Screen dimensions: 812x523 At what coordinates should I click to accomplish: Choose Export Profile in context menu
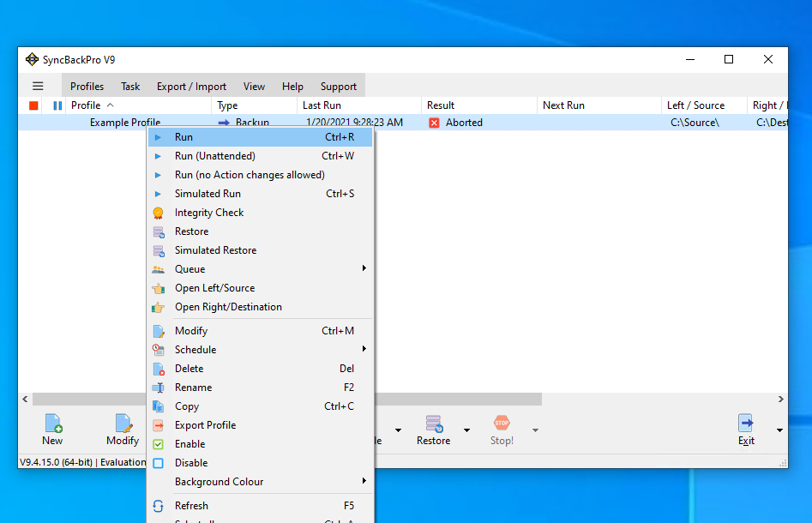(x=205, y=425)
